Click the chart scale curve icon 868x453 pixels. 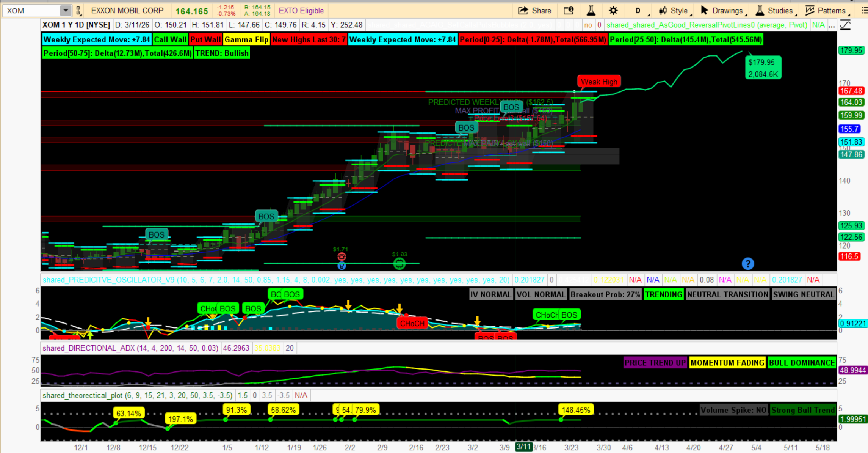[845, 25]
